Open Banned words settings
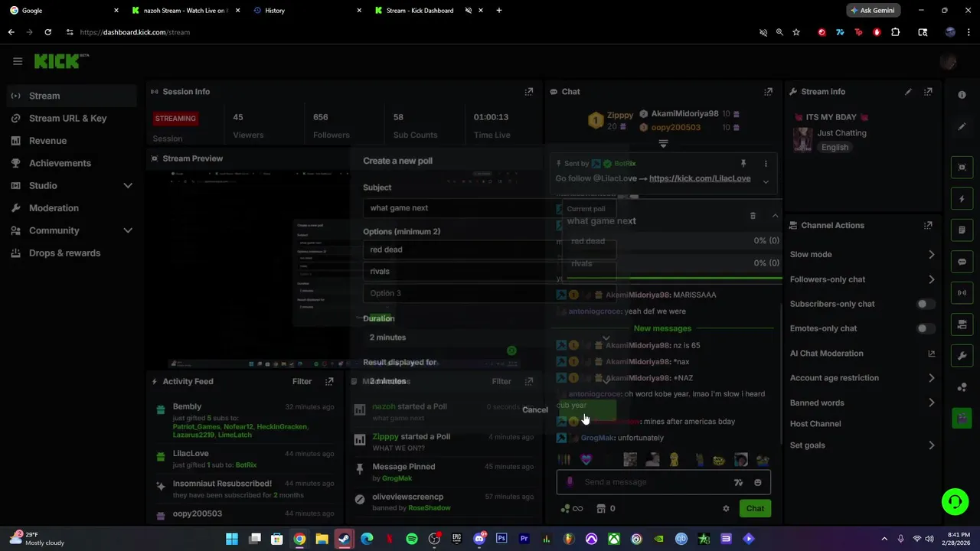The width and height of the screenshot is (980, 551). point(862,403)
